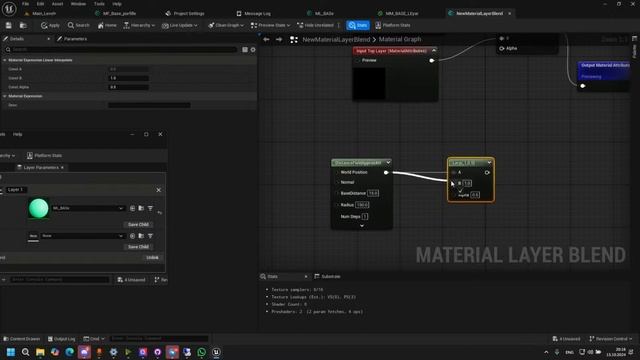Open Output Log
The height and width of the screenshot is (360, 640).
point(62,339)
